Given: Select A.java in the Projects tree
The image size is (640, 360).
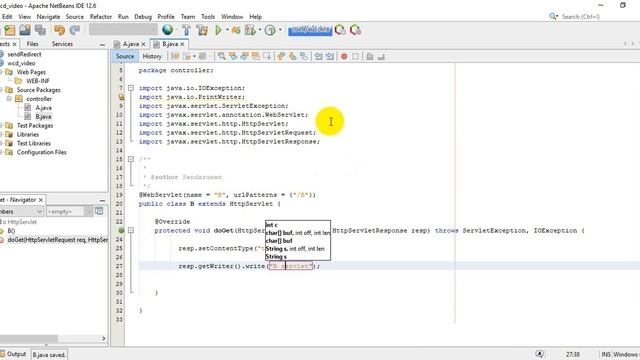Looking at the screenshot, I should click(43, 108).
